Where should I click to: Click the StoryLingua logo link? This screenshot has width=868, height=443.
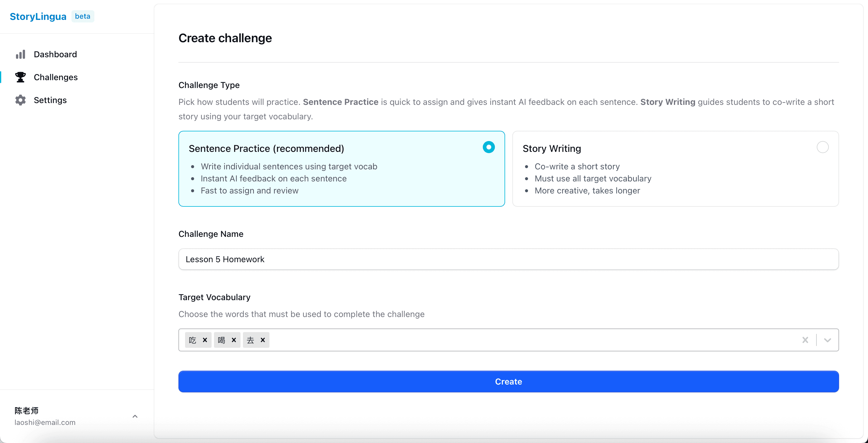point(38,17)
